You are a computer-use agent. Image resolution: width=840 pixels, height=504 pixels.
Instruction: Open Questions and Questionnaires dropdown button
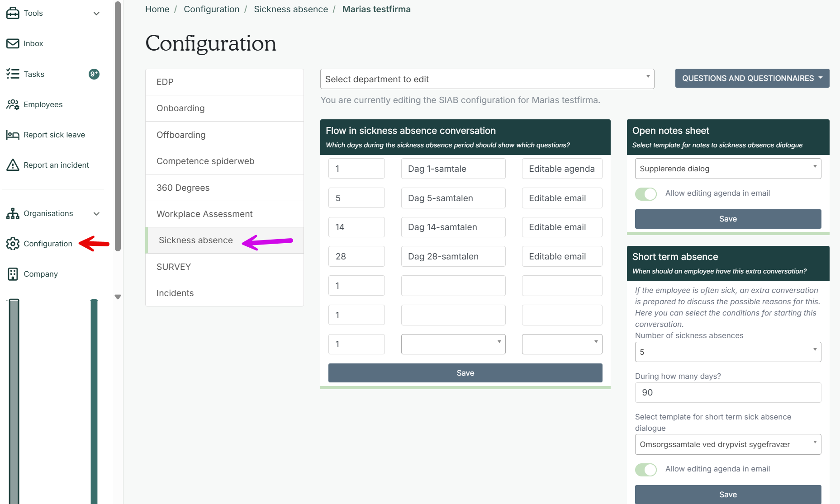pos(752,78)
